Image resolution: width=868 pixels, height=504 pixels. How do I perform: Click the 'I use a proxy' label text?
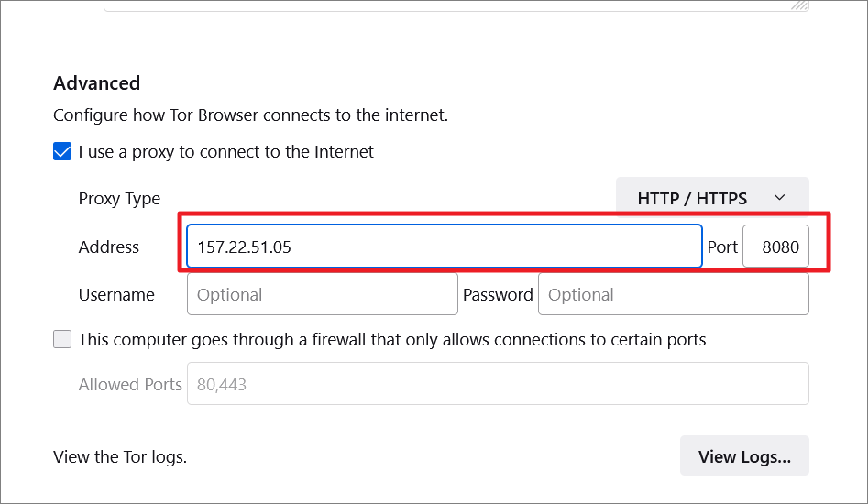(x=225, y=151)
